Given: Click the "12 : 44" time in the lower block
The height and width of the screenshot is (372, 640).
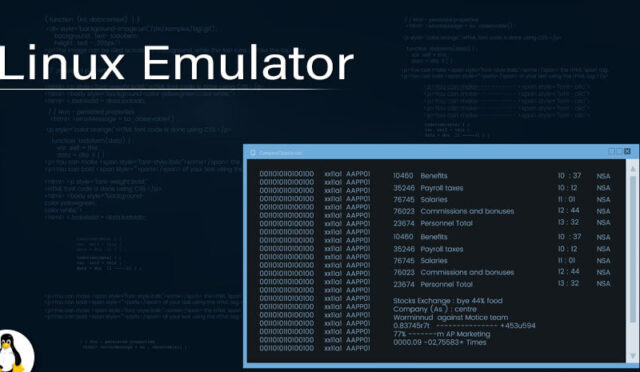Looking at the screenshot, I should tap(568, 272).
